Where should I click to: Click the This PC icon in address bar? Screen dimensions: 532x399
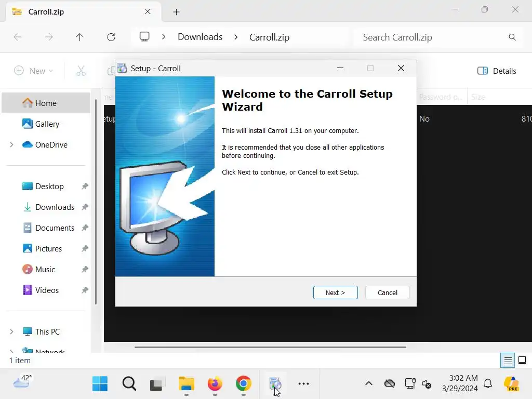[144, 37]
